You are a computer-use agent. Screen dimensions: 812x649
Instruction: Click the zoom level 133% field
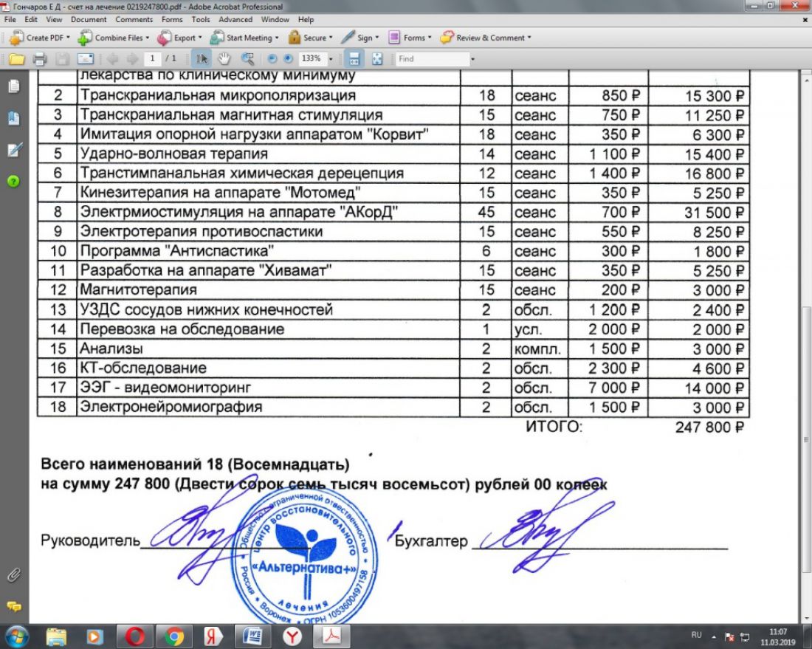312,58
